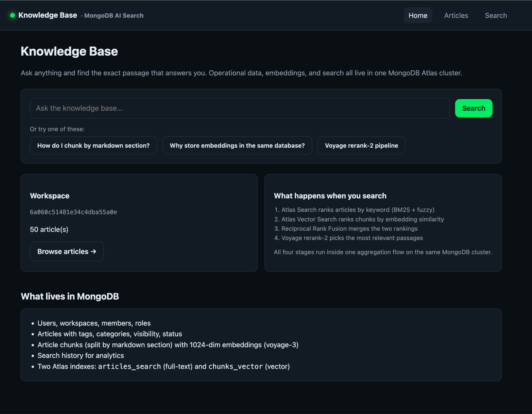Click the Ask anything intro paragraph

[x=241, y=73]
